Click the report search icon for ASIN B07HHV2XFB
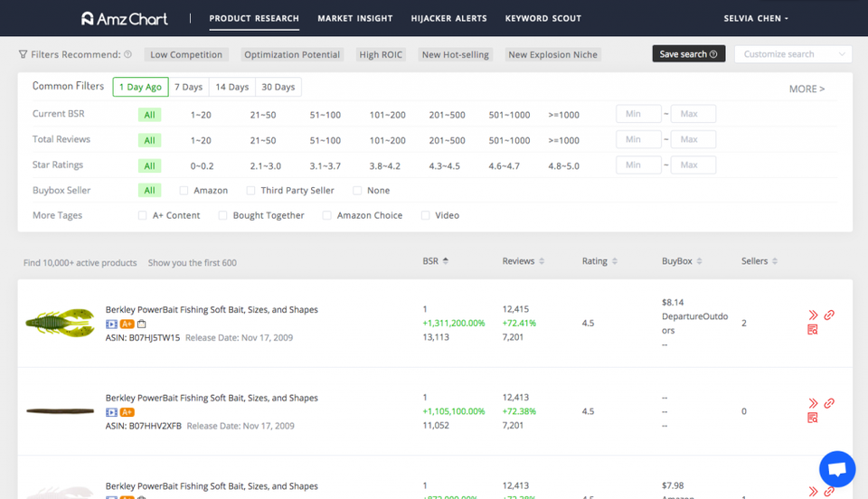 [813, 418]
